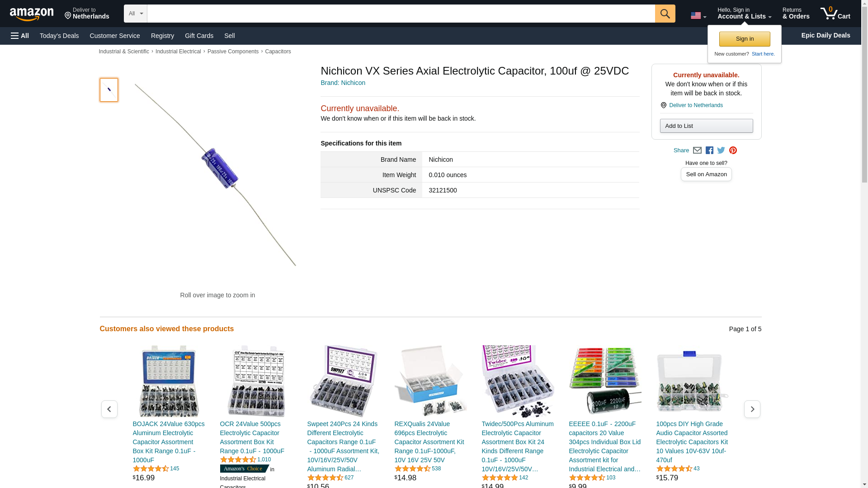
Task: Expand the search category All dropdown
Action: click(136, 14)
